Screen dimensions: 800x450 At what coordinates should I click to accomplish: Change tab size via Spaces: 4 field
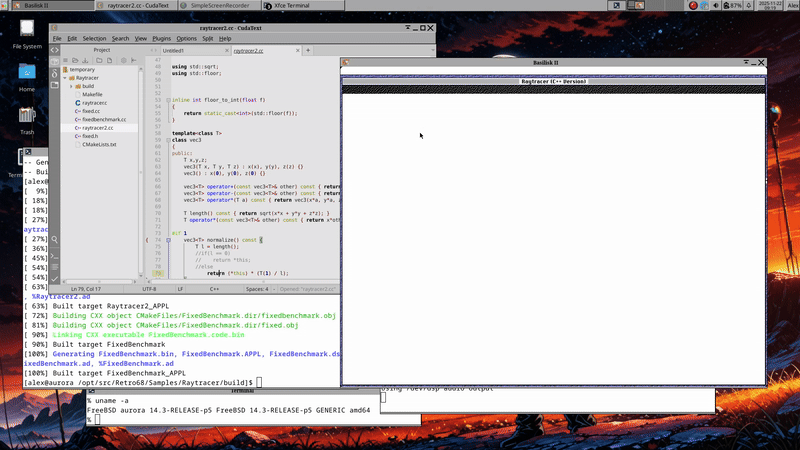(x=257, y=289)
